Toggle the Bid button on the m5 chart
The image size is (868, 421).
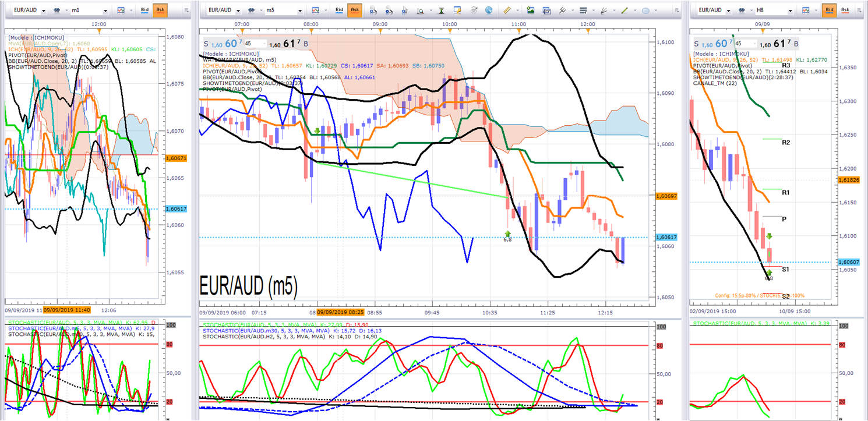339,10
